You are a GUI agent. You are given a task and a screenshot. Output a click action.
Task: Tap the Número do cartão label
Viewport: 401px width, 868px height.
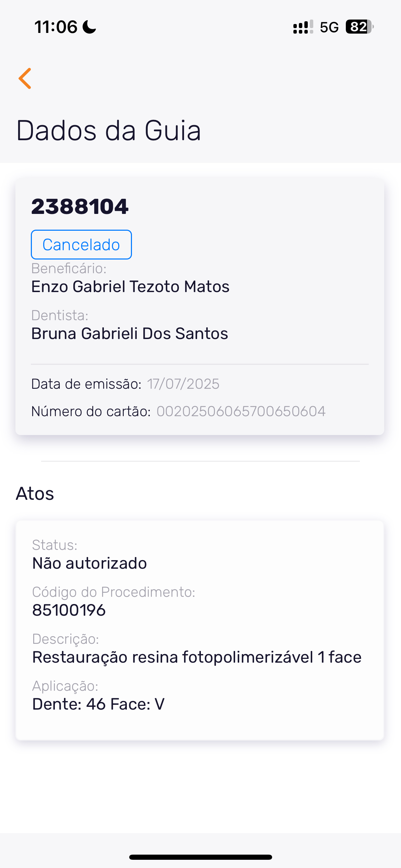91,411
